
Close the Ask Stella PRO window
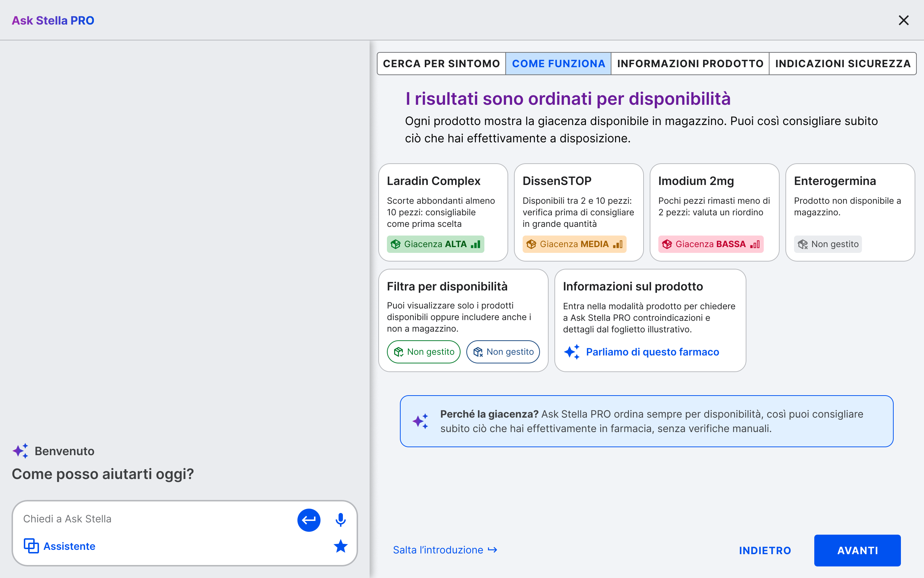[903, 20]
